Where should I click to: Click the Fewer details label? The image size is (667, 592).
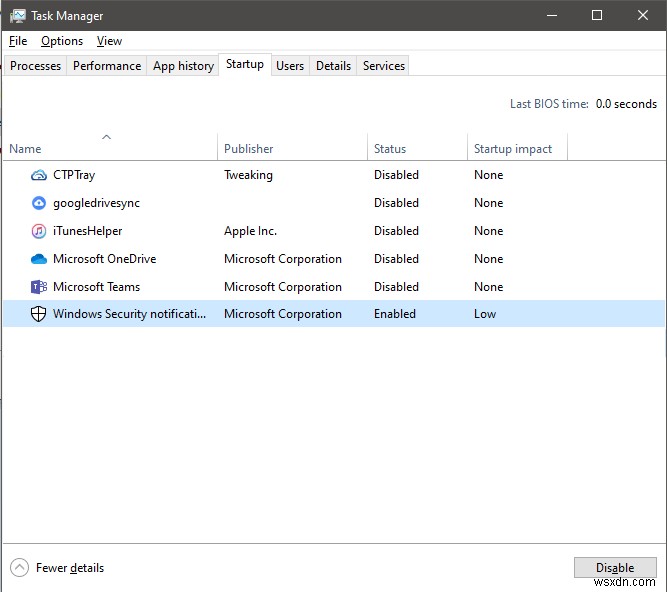click(x=70, y=568)
